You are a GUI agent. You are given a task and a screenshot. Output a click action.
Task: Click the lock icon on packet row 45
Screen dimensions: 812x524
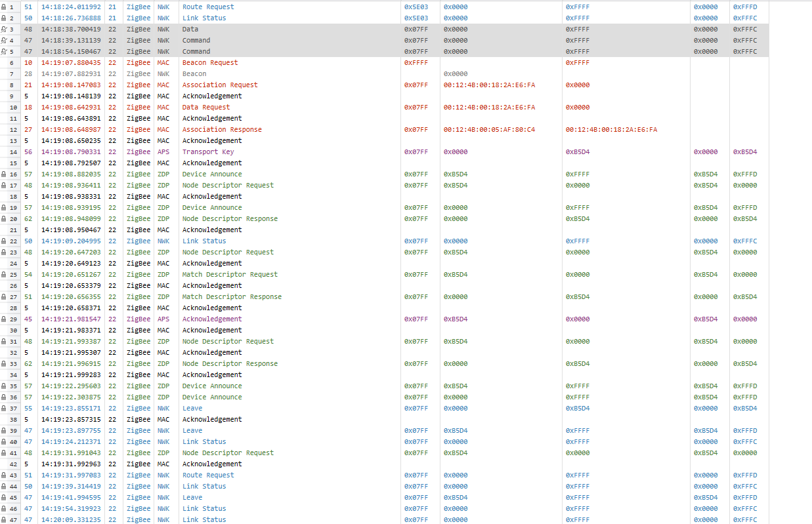(x=4, y=497)
